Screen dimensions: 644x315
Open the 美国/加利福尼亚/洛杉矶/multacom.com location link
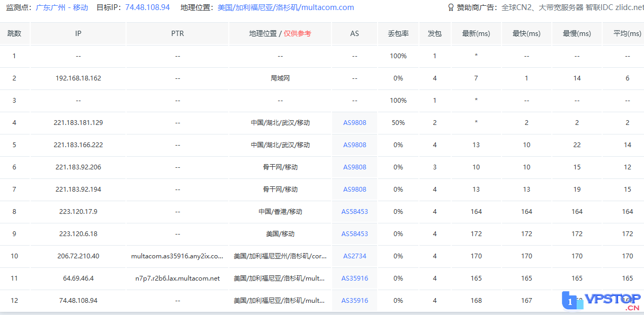coord(285,7)
